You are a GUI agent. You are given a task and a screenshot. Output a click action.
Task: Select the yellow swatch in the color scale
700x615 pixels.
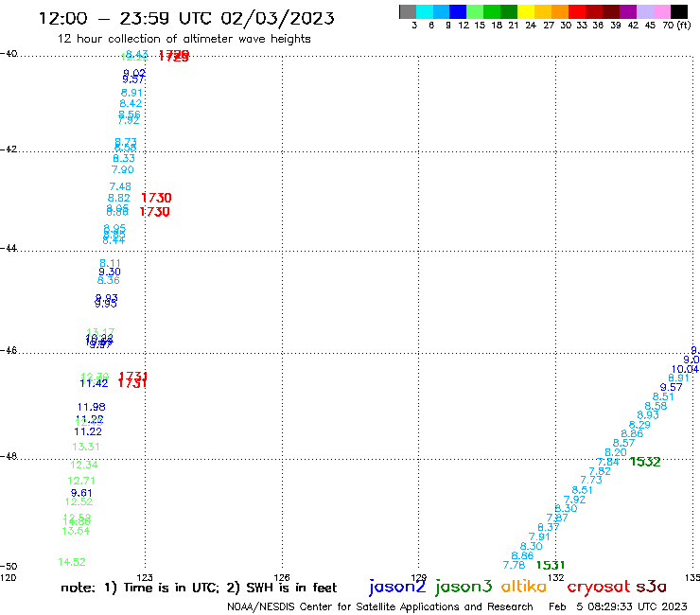pyautogui.click(x=526, y=11)
